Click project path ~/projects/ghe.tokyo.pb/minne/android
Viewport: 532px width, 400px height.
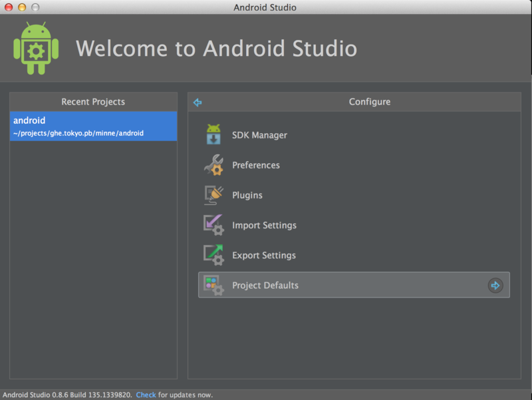point(78,133)
